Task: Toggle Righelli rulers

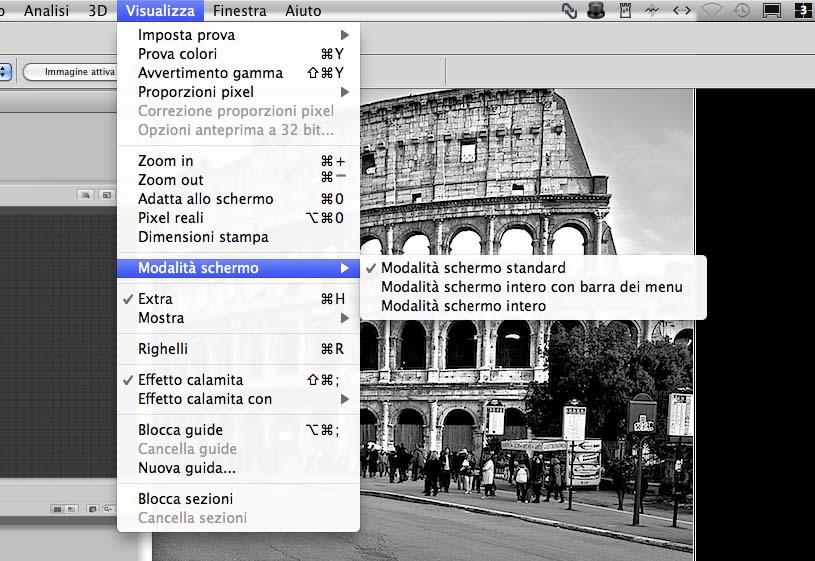Action: pyautogui.click(x=239, y=349)
